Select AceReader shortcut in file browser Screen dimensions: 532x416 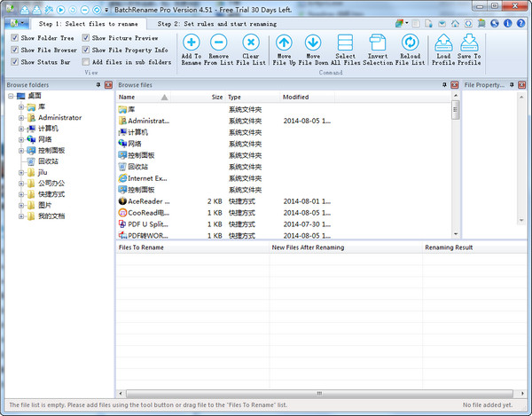tap(148, 201)
